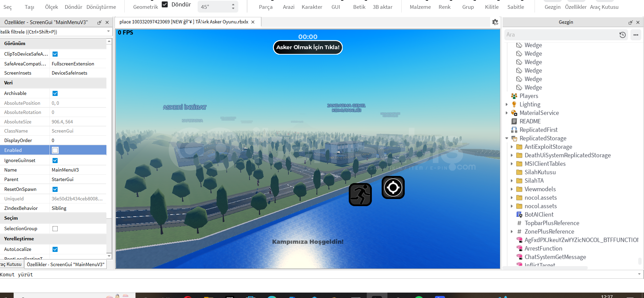644x298 pixels.
Task: Expand the ZonePlusReference node arrow
Action: pyautogui.click(x=512, y=232)
